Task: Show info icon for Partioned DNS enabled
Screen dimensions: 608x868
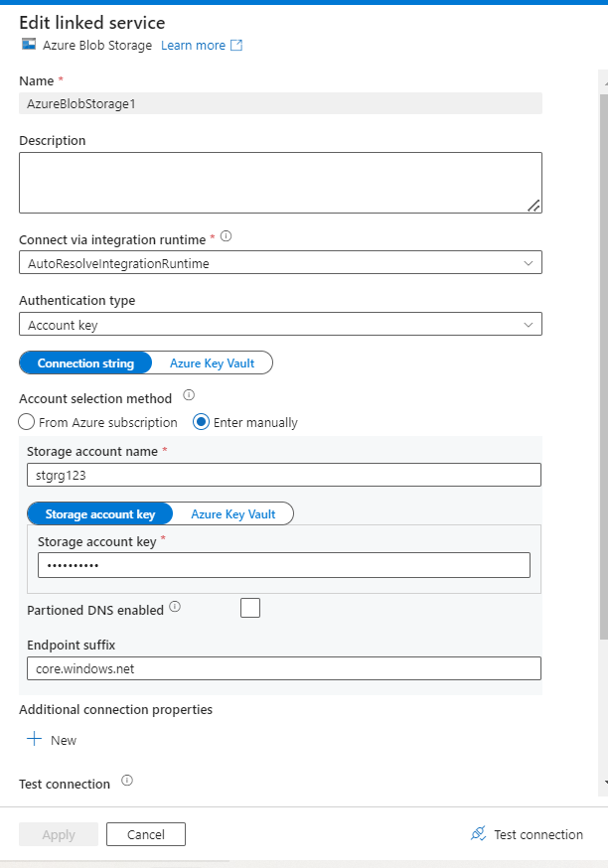Action: (x=175, y=606)
